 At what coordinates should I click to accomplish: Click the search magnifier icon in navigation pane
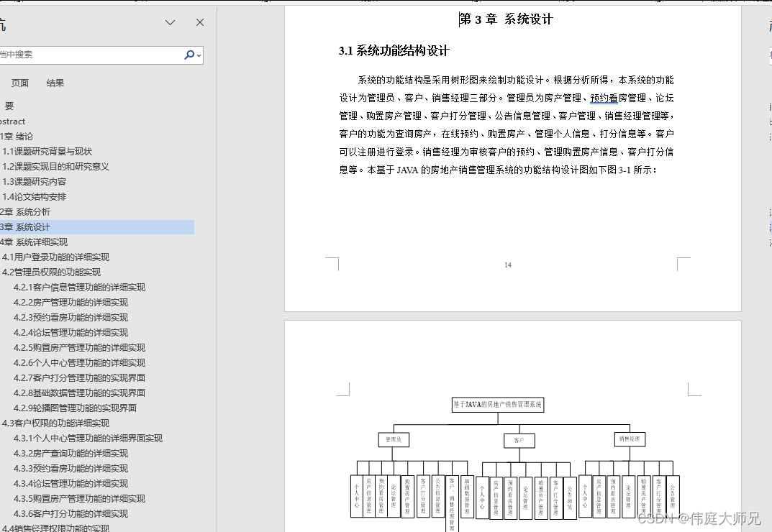(x=189, y=55)
